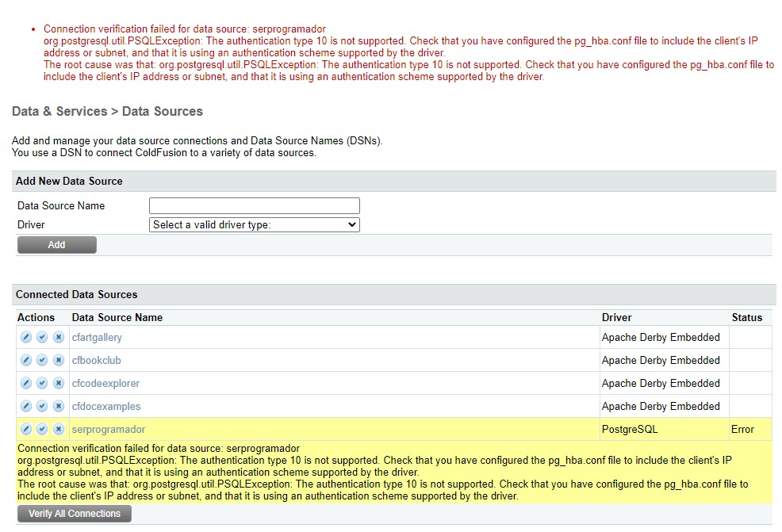Verify the cfcodeexplorer connection icon

(42, 384)
